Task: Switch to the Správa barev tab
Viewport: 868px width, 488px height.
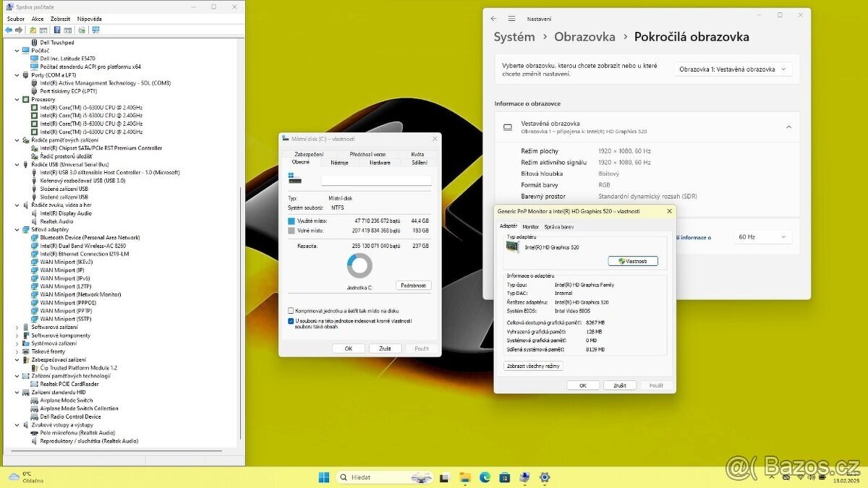Action: [x=559, y=226]
